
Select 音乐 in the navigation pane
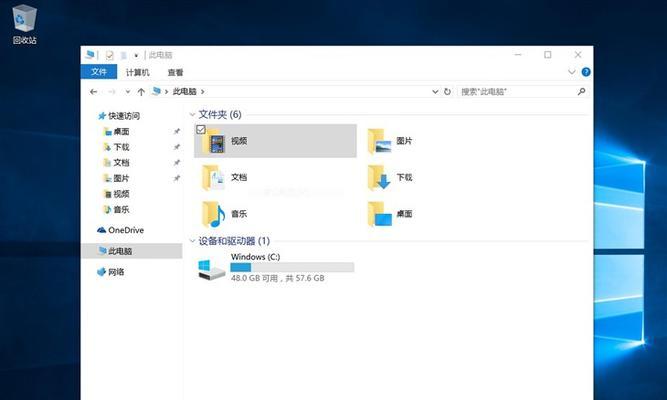tap(121, 209)
